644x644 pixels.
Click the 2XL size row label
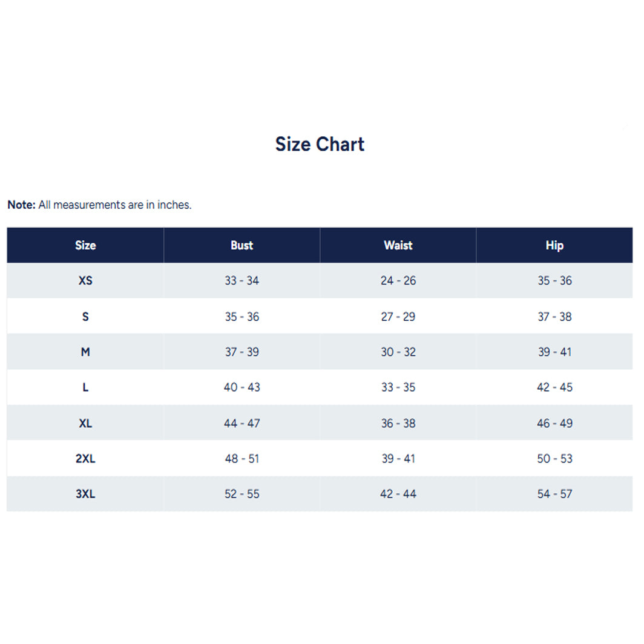pyautogui.click(x=85, y=459)
